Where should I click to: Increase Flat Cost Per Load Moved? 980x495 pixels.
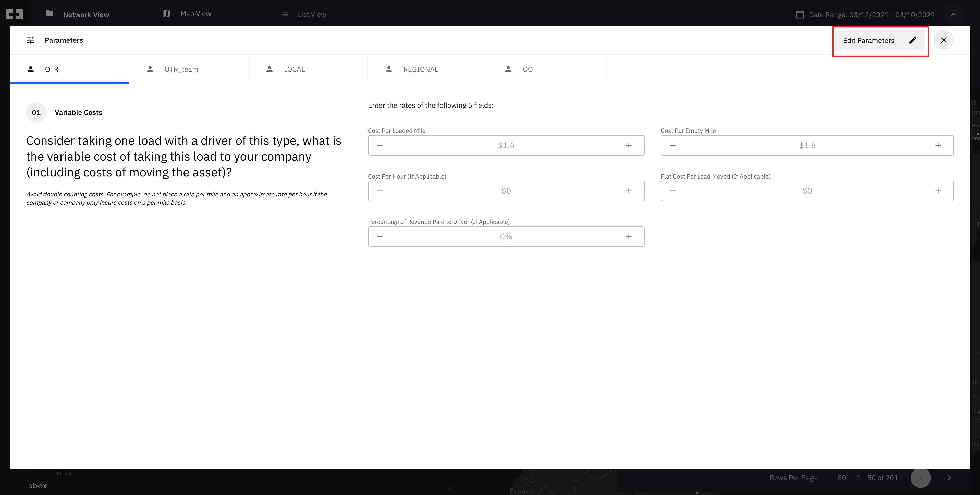[938, 191]
